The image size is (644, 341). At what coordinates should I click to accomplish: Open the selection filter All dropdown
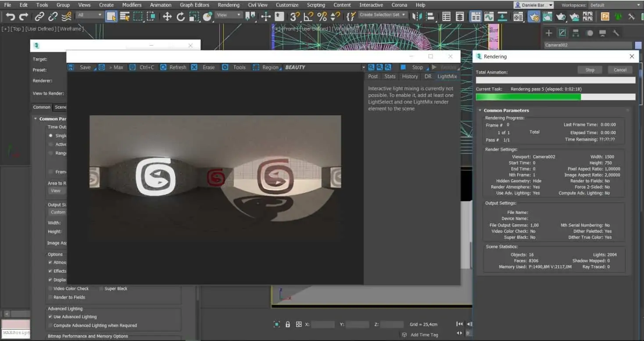(x=89, y=15)
